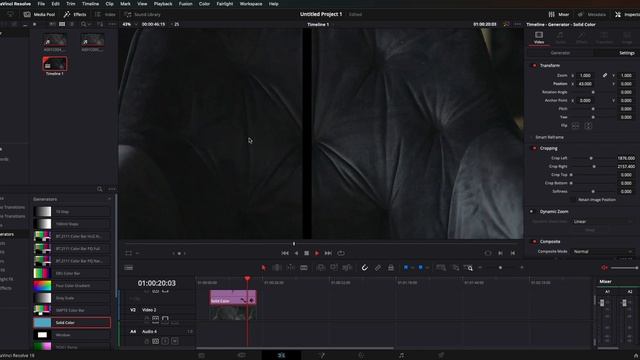This screenshot has width=640, height=360.
Task: Toggle the Composite section enable dot
Action: coord(534,242)
